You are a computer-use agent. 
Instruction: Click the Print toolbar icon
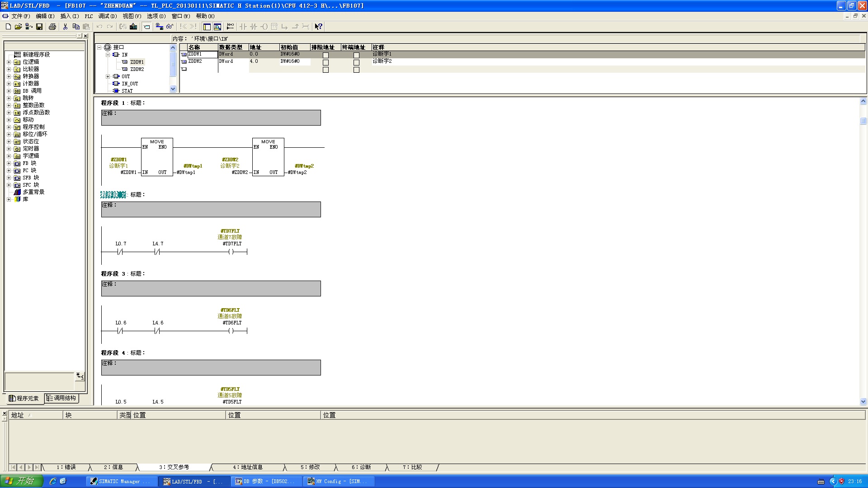[x=52, y=27]
